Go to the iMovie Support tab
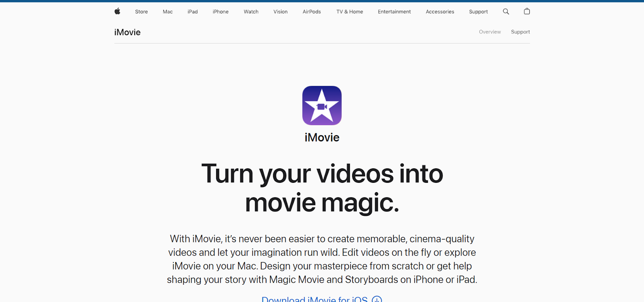This screenshot has height=302, width=644. [520, 32]
